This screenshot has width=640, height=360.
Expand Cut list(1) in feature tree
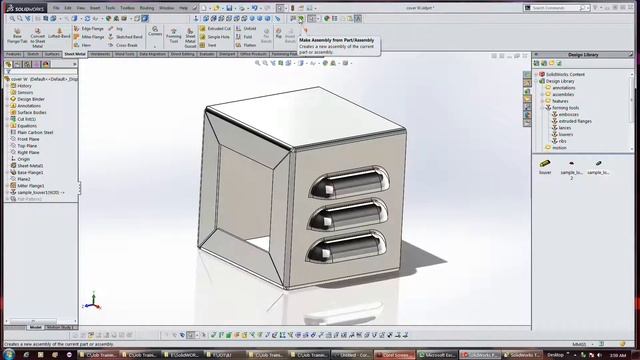pos(8,119)
